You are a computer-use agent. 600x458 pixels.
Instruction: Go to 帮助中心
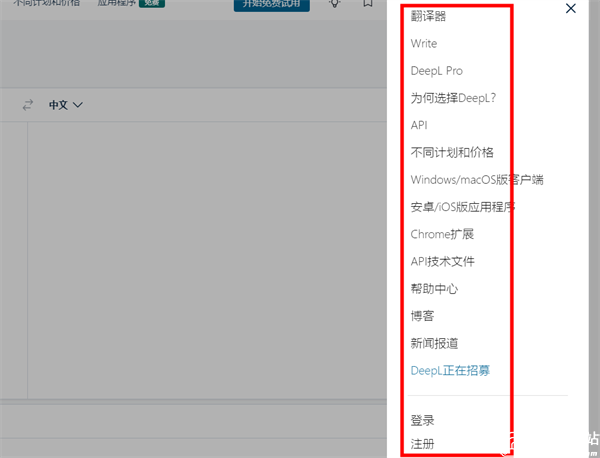434,288
